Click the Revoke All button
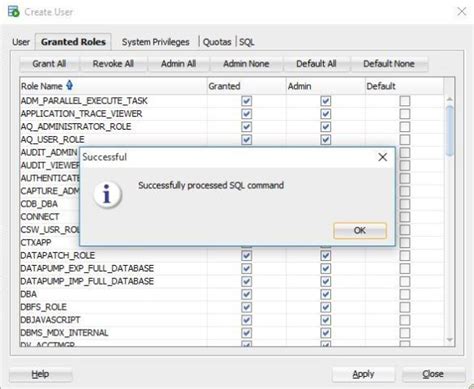Viewport: 474px width, 389px height. 113,64
